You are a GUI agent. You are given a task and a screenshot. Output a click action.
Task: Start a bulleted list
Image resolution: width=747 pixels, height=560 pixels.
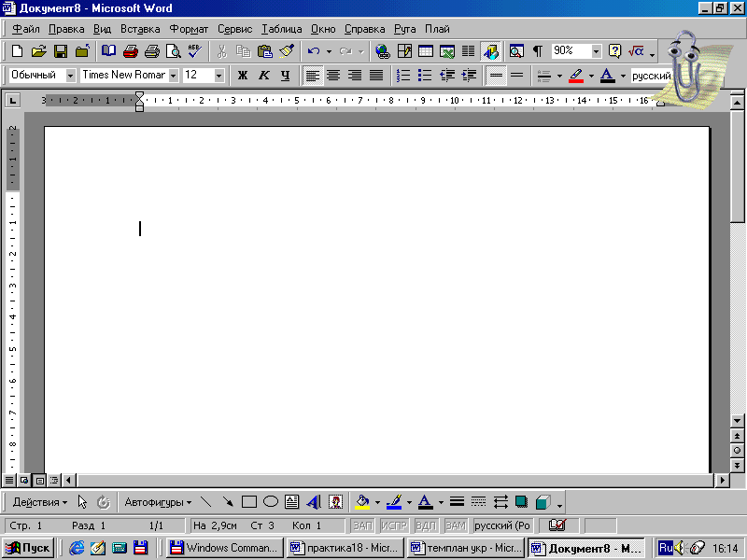[x=425, y=76]
